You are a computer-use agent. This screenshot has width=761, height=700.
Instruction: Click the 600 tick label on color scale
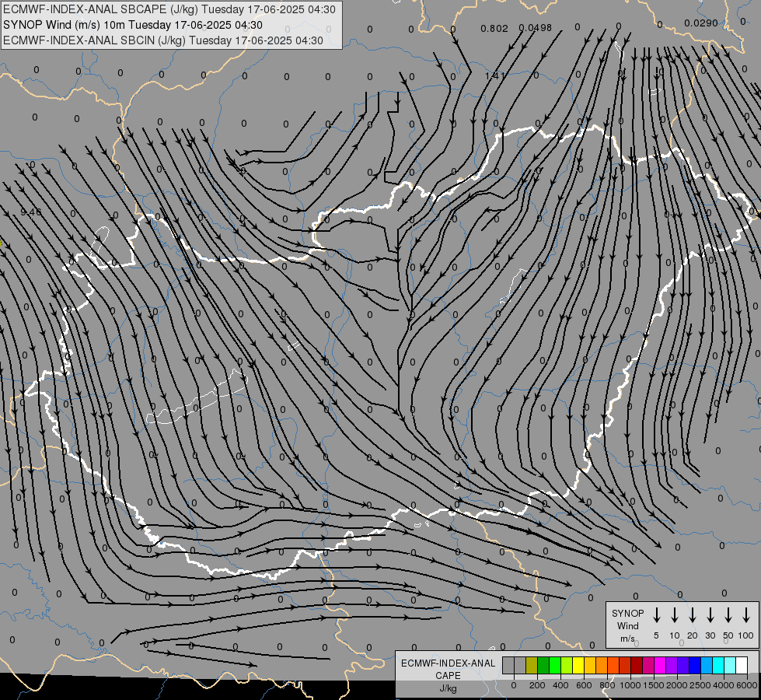tap(584, 685)
